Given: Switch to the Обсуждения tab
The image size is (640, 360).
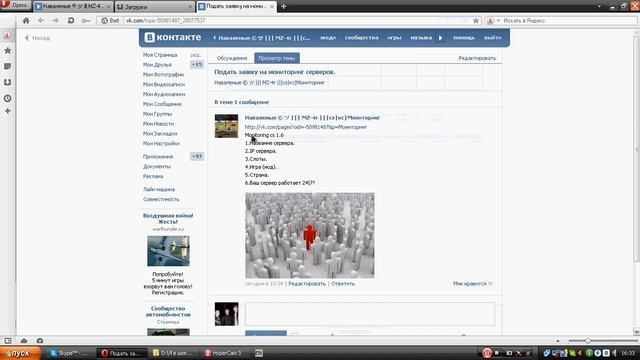Looking at the screenshot, I should click(231, 58).
